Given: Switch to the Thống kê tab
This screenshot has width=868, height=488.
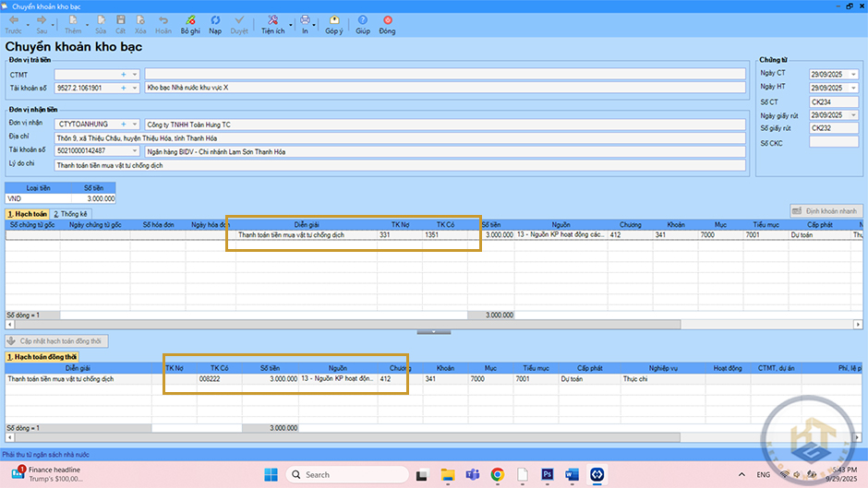Looking at the screenshot, I should [x=71, y=214].
